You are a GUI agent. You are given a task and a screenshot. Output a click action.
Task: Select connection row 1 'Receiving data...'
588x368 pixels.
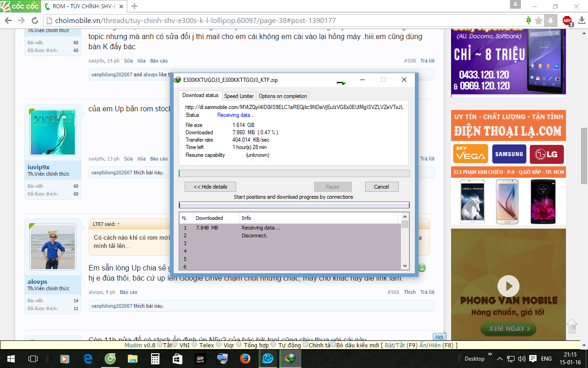(290, 228)
